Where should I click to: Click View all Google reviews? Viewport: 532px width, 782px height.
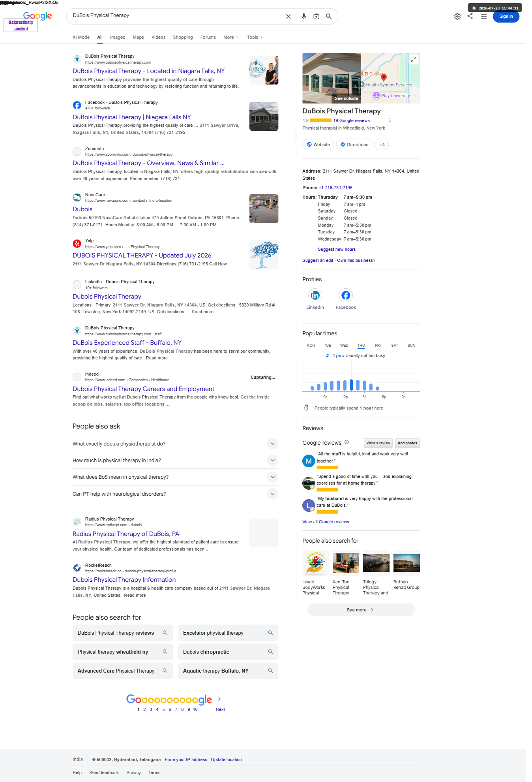(x=326, y=522)
